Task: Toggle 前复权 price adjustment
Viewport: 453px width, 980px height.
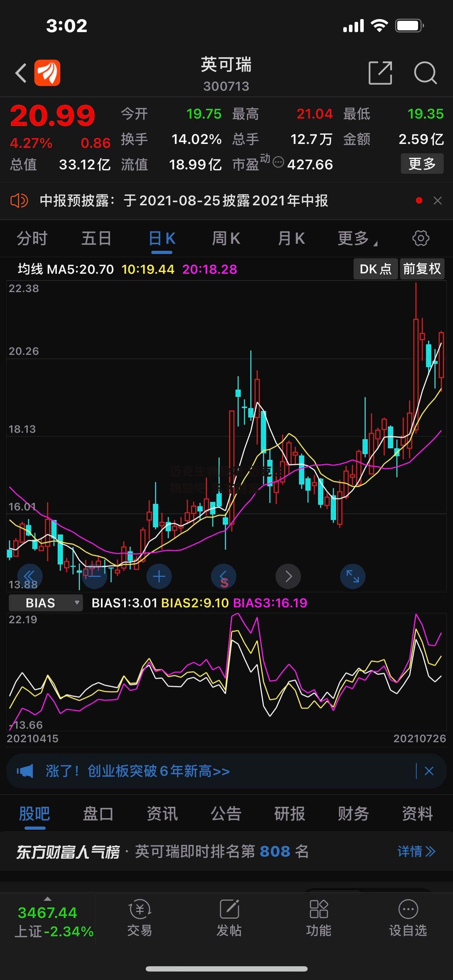Action: 422,269
